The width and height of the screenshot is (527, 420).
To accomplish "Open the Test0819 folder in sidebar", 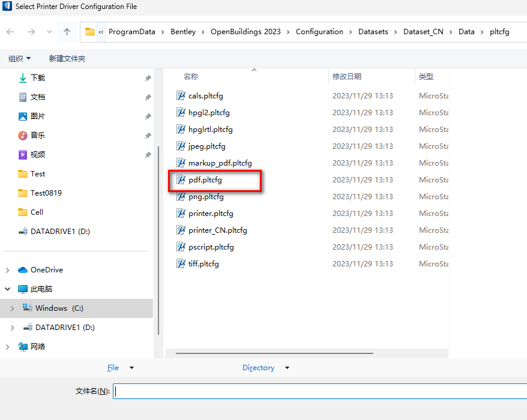I will click(46, 193).
